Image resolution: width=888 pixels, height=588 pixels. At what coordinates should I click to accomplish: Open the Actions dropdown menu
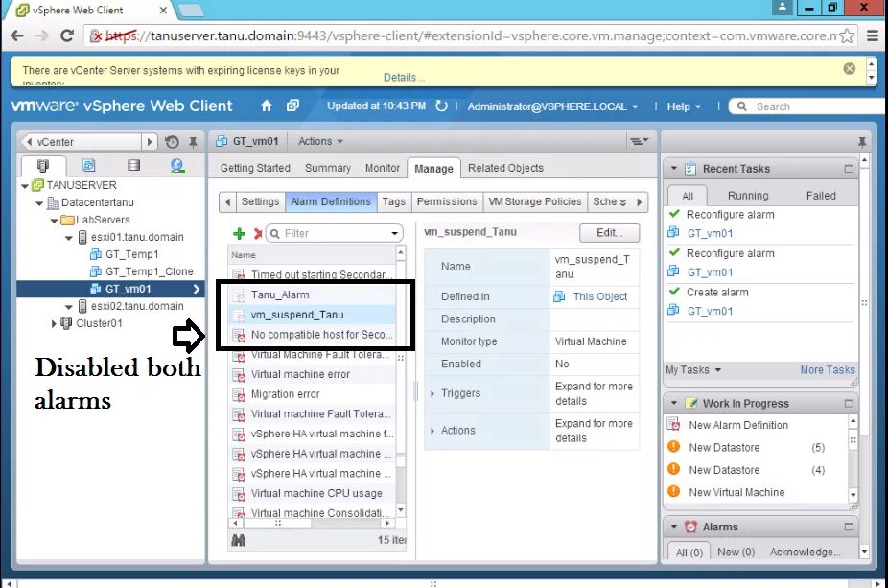click(x=320, y=141)
